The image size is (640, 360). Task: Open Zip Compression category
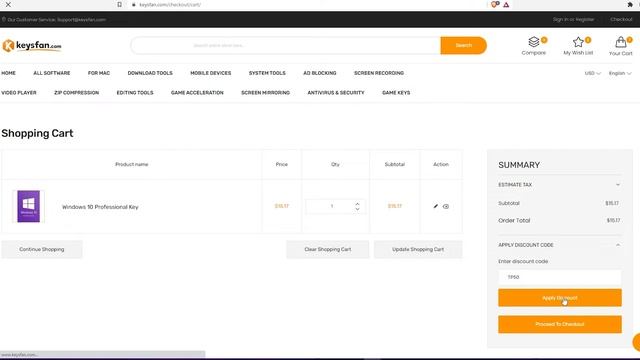tap(76, 93)
